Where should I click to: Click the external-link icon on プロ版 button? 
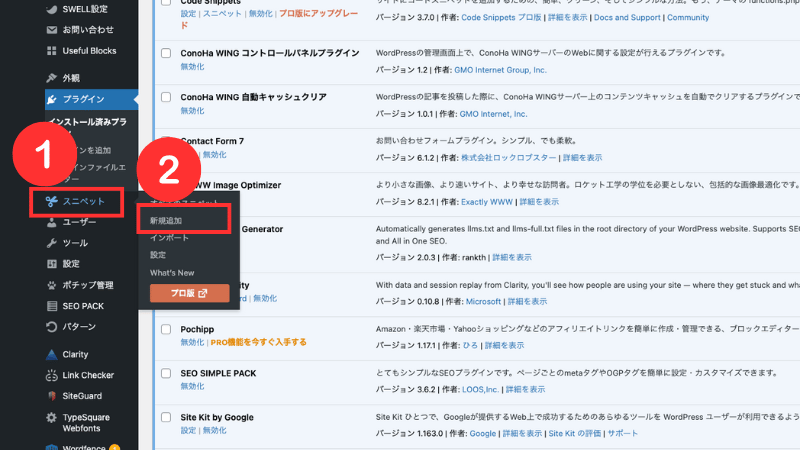pos(203,293)
